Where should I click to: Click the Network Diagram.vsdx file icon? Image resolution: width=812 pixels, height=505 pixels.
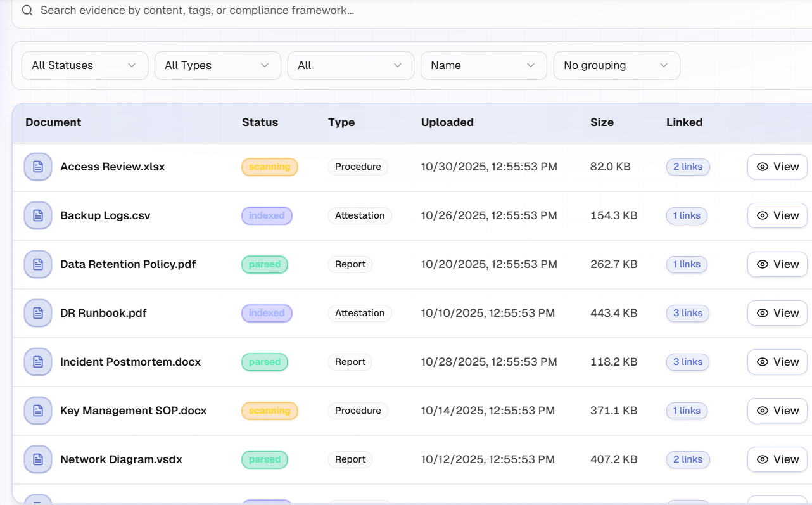(x=37, y=459)
